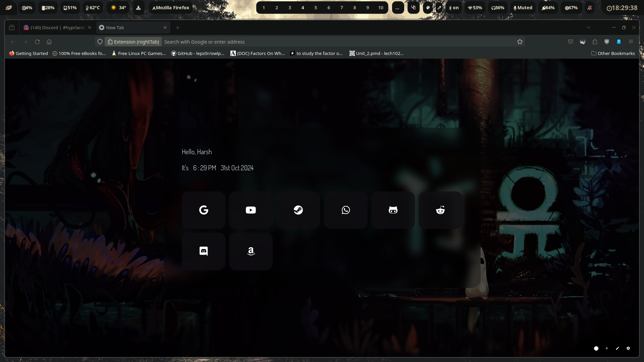This screenshot has width=644, height=362.
Task: Click nightTab accent color circle
Action: pos(596,348)
